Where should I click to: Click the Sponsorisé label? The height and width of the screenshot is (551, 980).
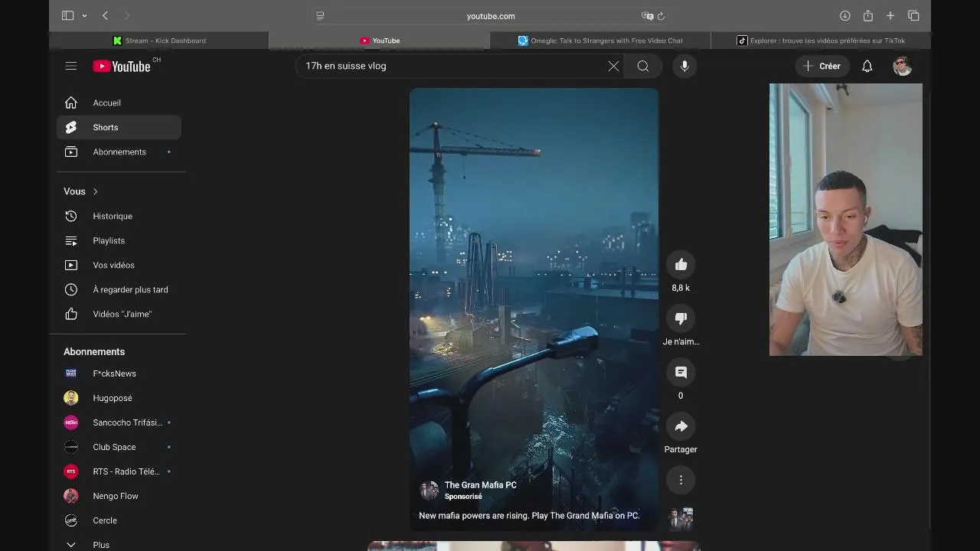click(x=463, y=497)
